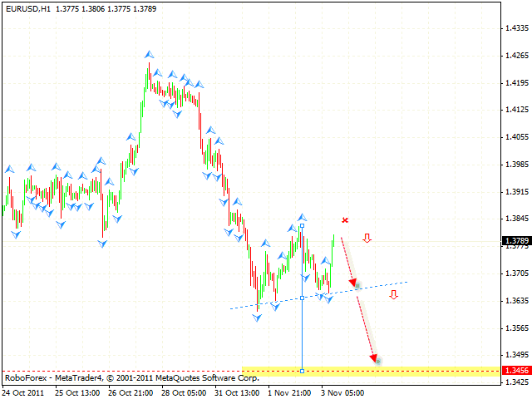Click the fractal arrow above the highest peak
Screen dimensions: 532x399
pyautogui.click(x=149, y=54)
